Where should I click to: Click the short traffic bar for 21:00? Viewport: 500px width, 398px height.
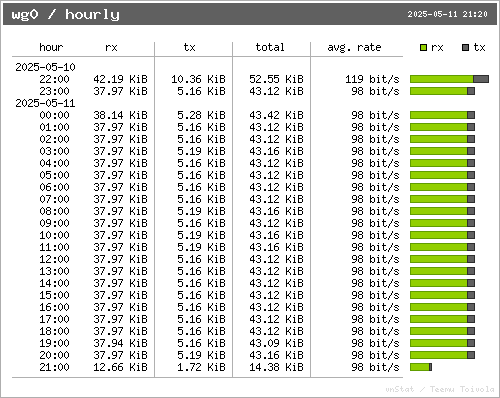click(x=421, y=367)
